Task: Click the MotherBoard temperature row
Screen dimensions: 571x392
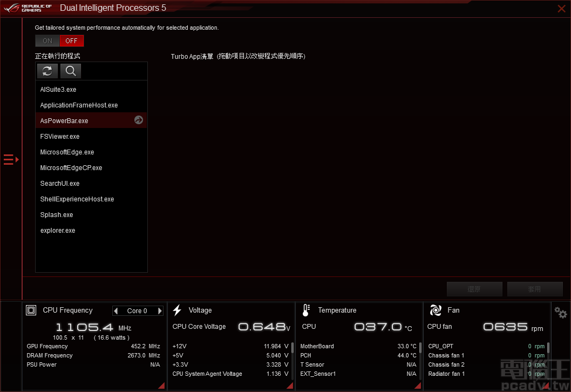Action: point(358,346)
